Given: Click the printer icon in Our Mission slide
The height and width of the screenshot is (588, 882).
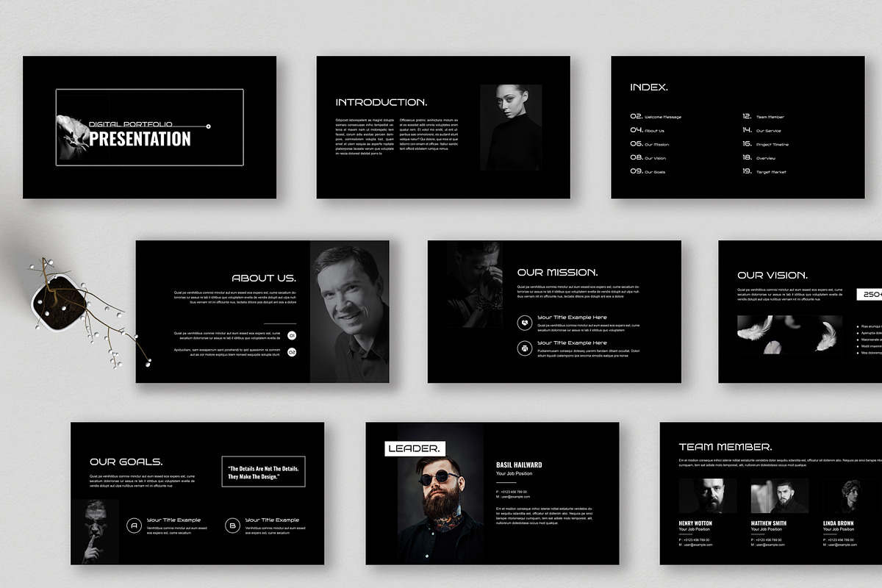Looking at the screenshot, I should click(525, 348).
